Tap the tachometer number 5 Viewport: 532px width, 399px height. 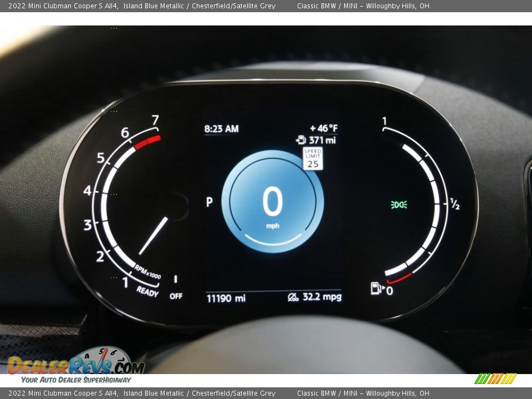tap(101, 158)
